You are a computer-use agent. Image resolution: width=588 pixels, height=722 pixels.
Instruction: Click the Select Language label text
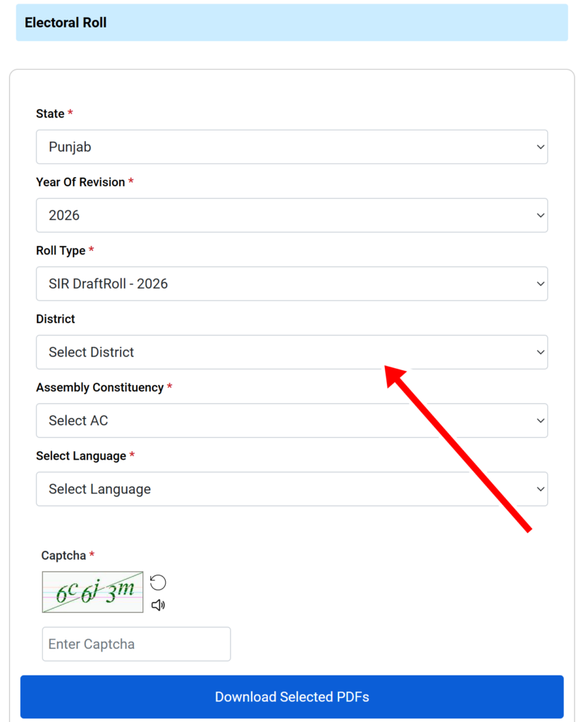(81, 456)
